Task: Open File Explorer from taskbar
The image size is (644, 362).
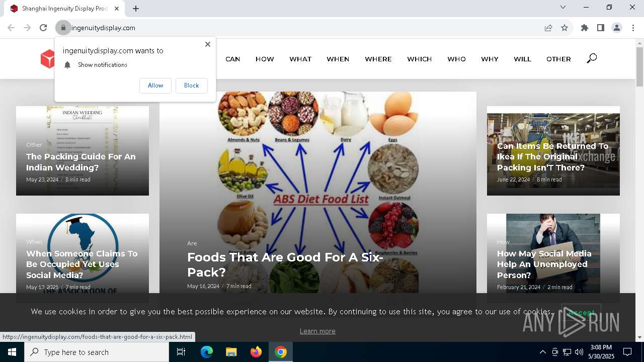Action: tap(231, 352)
